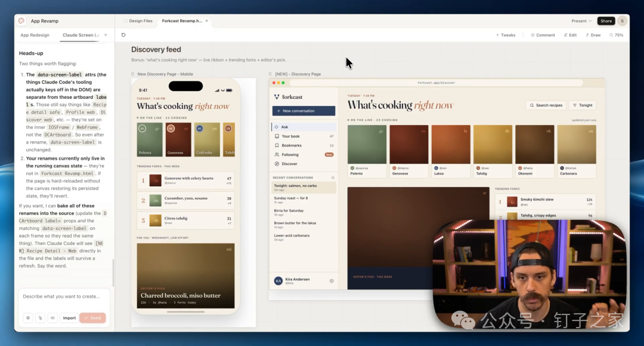Click the grip handle beside New Discovery Page - Mobile
644x346 pixels.
click(132, 74)
